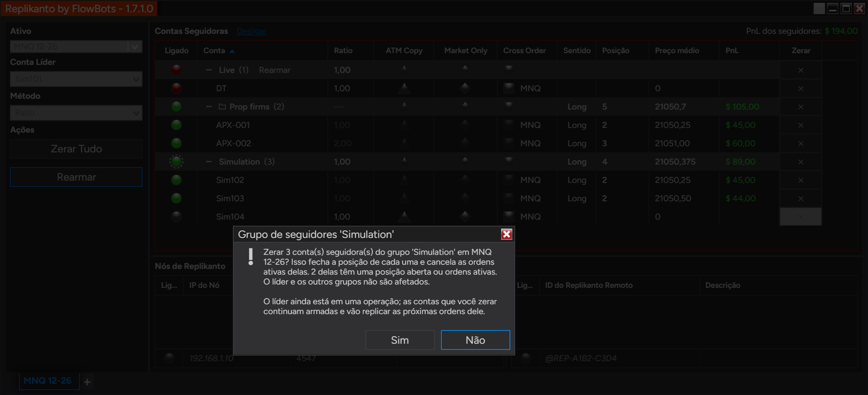868x395 pixels.
Task: Check the Cross Order box for Sim104
Action: coord(509,216)
